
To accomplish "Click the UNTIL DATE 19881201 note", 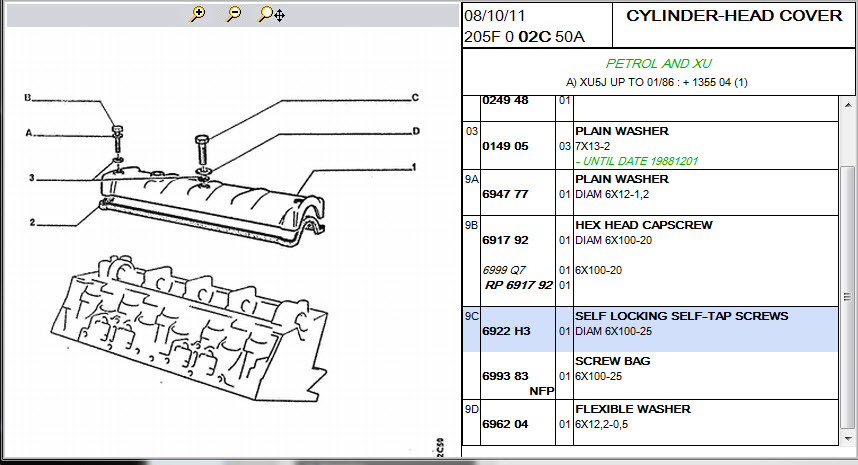I will (636, 161).
